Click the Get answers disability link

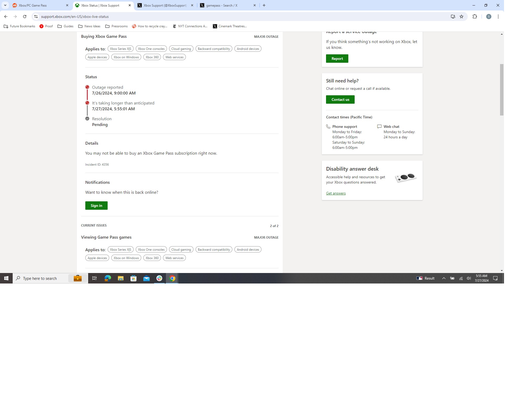(335, 193)
